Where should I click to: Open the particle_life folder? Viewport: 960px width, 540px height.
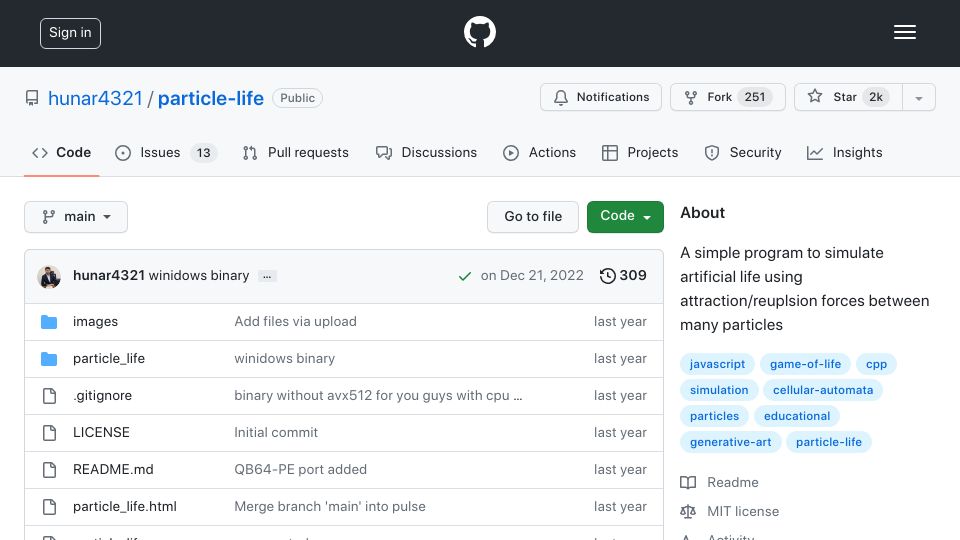tap(109, 359)
